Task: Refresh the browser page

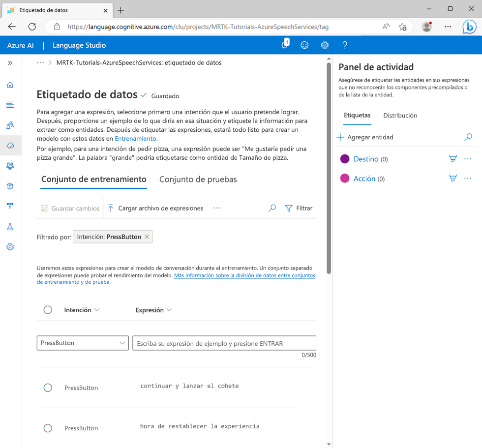Action: click(x=32, y=27)
